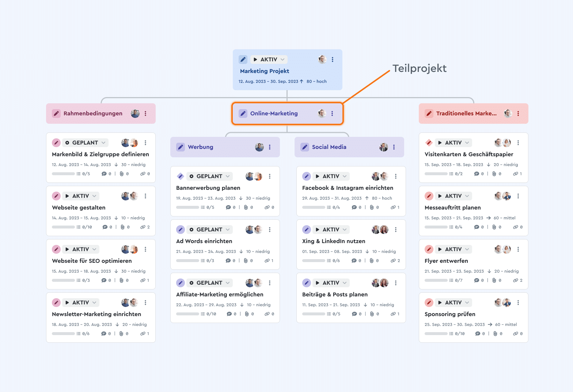Open three-dot menu on Markenbild & Zielgruppe card

[145, 143]
